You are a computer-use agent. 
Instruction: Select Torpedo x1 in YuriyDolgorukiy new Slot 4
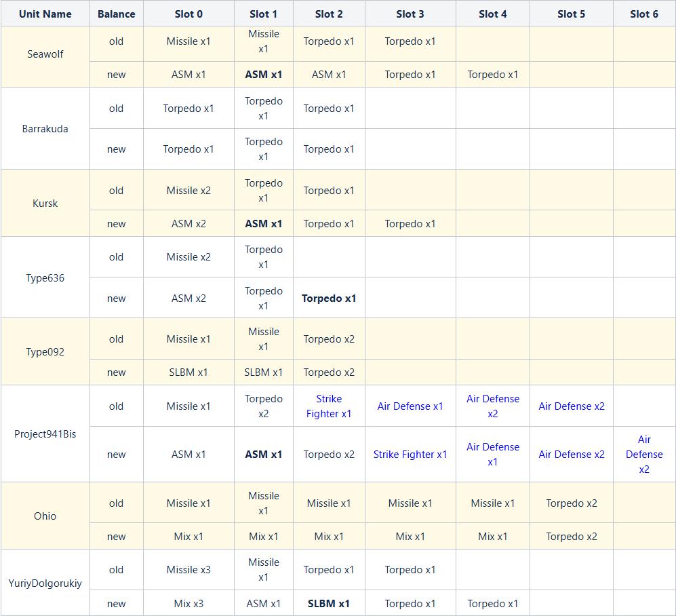[x=493, y=604]
